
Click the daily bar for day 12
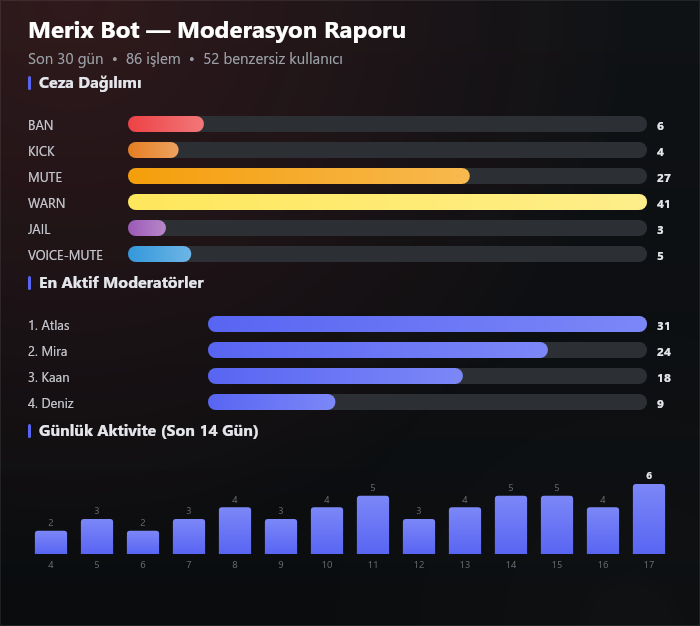pos(419,536)
